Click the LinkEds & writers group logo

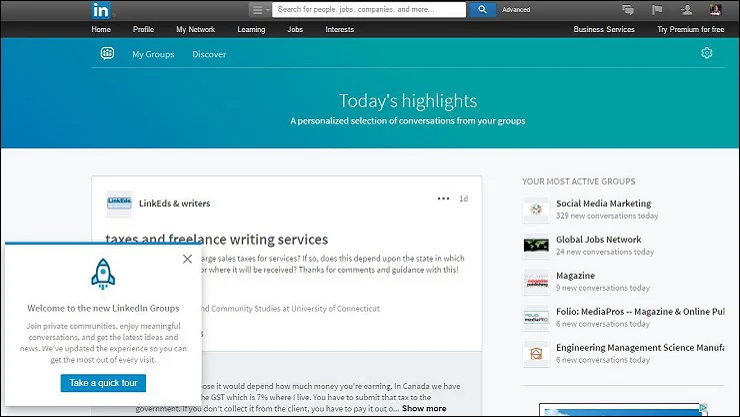coord(119,204)
